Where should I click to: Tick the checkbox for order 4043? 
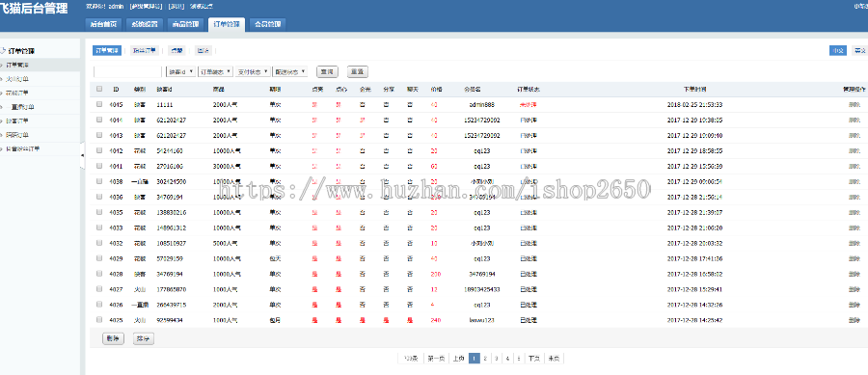coord(99,135)
